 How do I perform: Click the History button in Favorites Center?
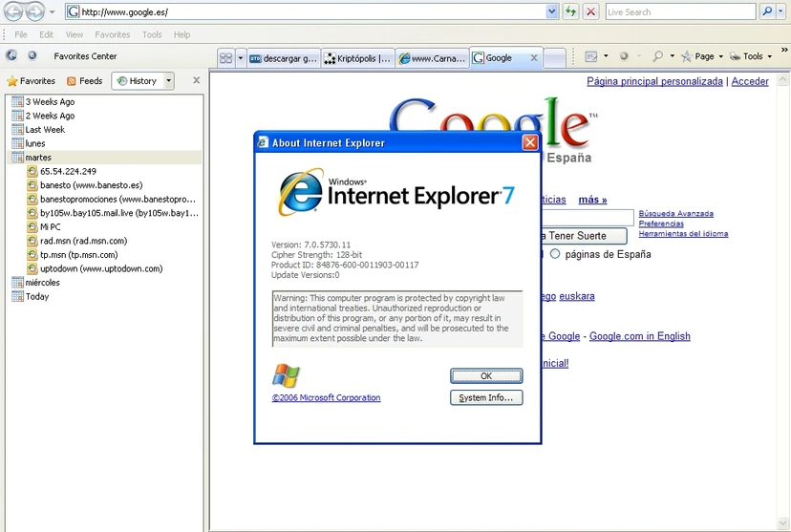tap(138, 80)
